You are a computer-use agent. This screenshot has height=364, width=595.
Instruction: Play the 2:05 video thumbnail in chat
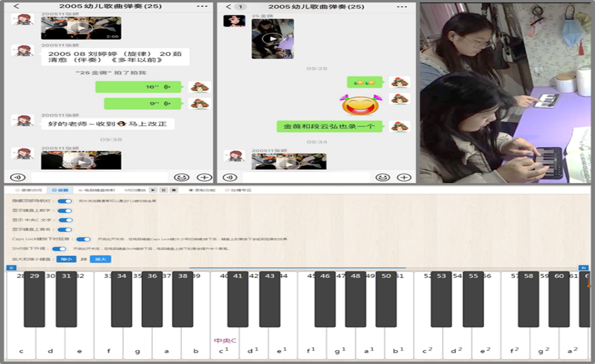pyautogui.click(x=81, y=28)
